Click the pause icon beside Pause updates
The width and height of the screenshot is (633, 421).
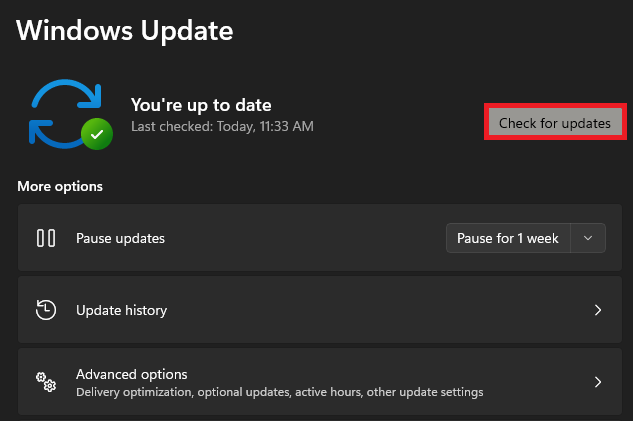[46, 238]
